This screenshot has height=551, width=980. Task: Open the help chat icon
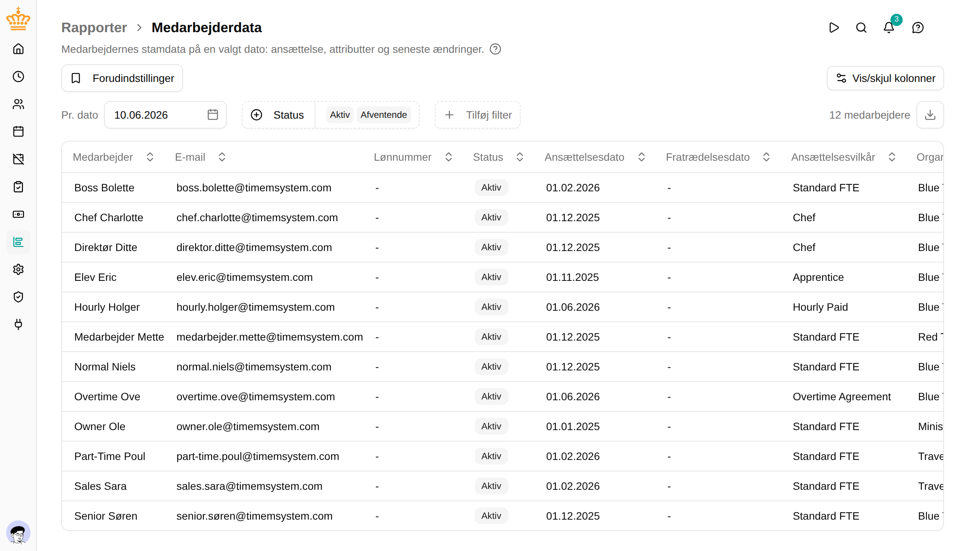[x=918, y=28]
